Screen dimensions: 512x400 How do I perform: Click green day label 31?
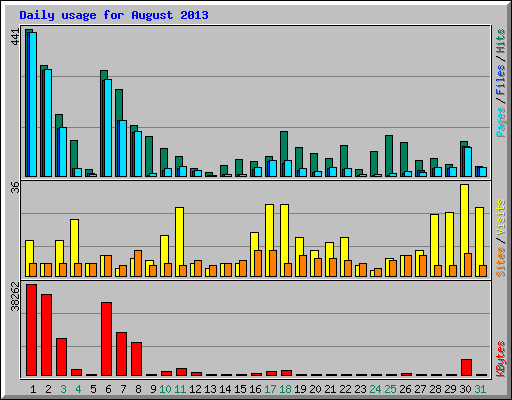(x=480, y=389)
